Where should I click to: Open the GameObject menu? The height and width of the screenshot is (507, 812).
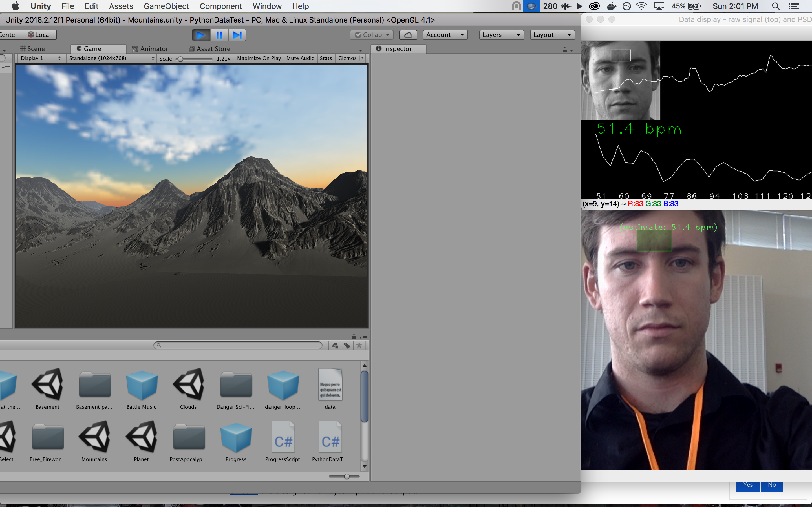coord(166,6)
